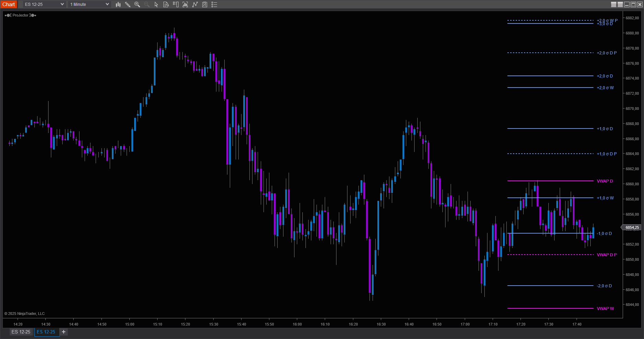Click the ProJector indicator label
Image resolution: width=644 pixels, height=339 pixels.
click(21, 15)
